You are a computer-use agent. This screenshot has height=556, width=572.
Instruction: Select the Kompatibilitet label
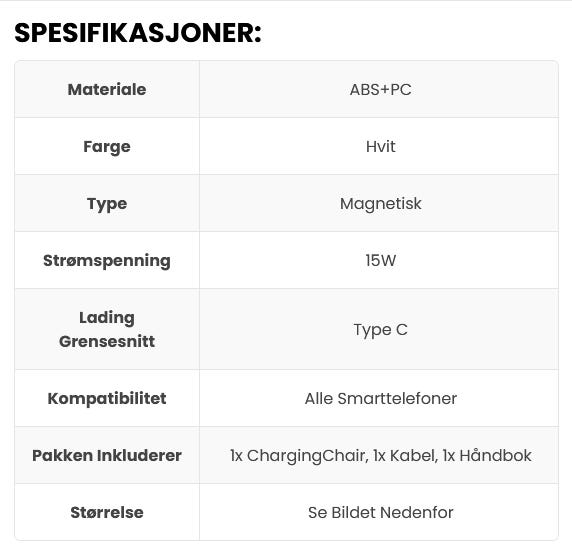(107, 398)
